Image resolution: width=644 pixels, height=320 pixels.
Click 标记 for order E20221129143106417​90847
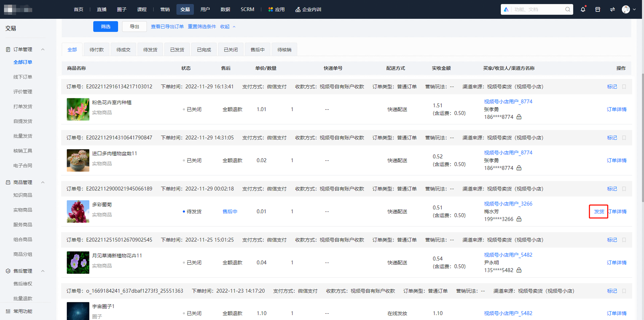(x=612, y=138)
